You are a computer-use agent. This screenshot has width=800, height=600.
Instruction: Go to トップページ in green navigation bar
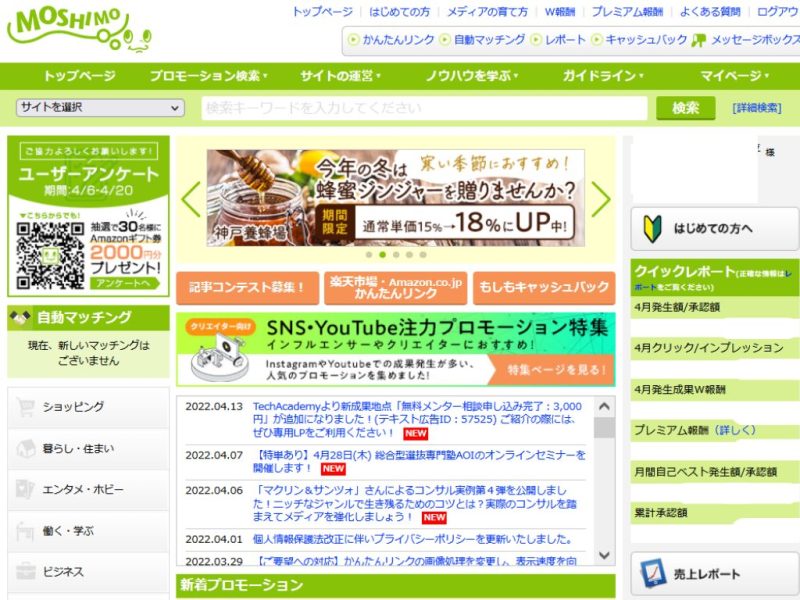click(x=79, y=76)
